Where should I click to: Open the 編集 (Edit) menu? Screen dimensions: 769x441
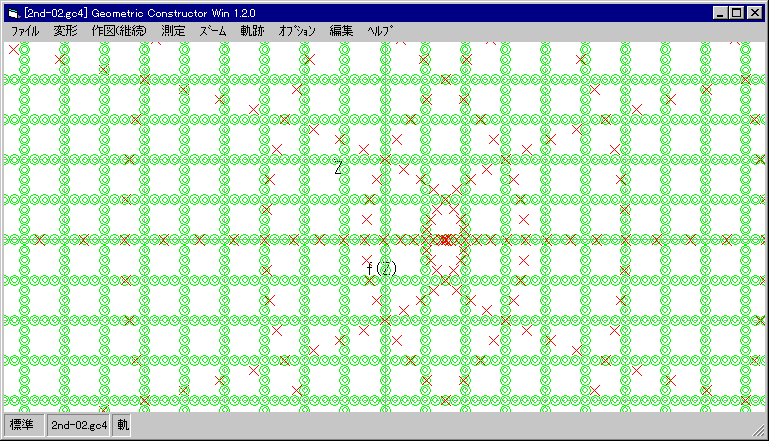[341, 31]
